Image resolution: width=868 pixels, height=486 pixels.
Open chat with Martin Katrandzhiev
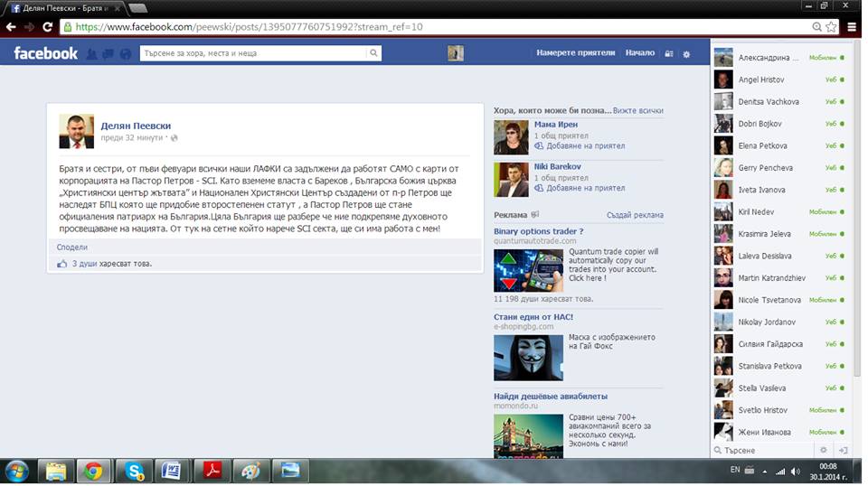coord(780,278)
